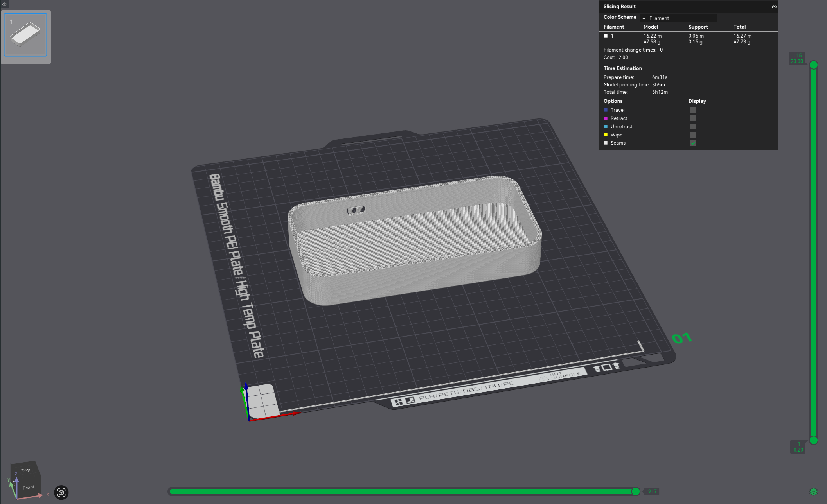The height and width of the screenshot is (504, 827).
Task: Click the bottom handle of the layer slider
Action: (x=813, y=440)
